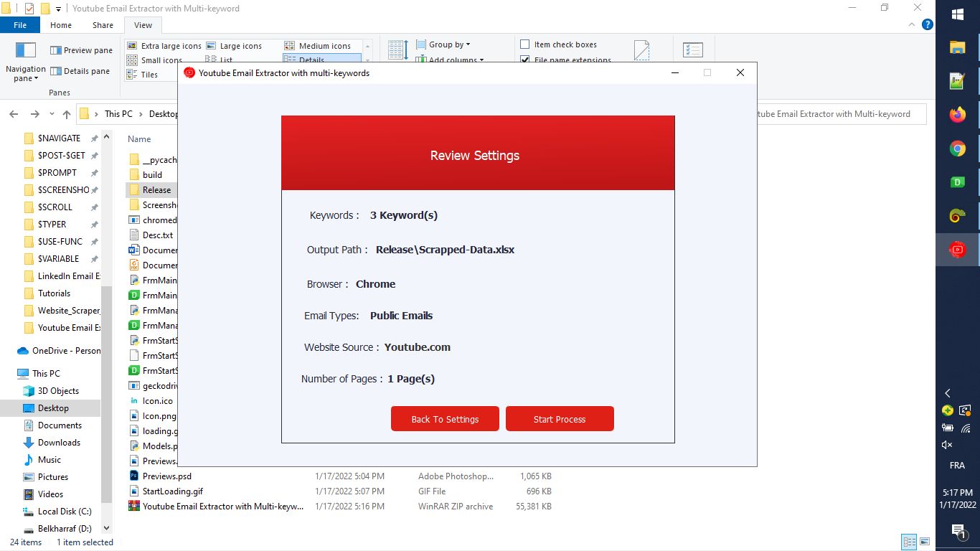Viewport: 980px width, 551px height.
Task: Click the Sort by ribbon icon
Action: click(398, 50)
